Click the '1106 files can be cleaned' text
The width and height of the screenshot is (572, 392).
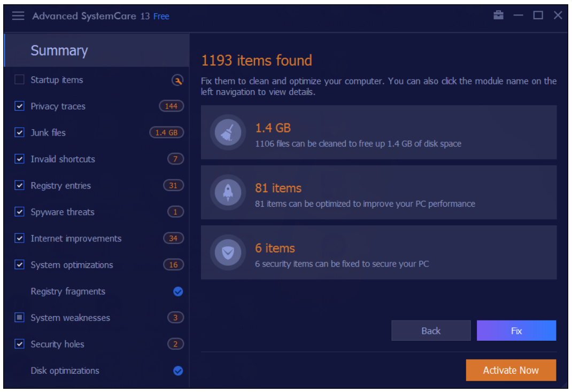coord(358,144)
